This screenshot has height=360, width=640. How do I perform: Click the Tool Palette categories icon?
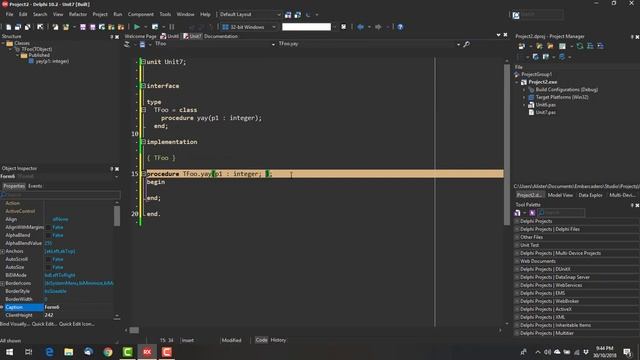tap(517, 213)
